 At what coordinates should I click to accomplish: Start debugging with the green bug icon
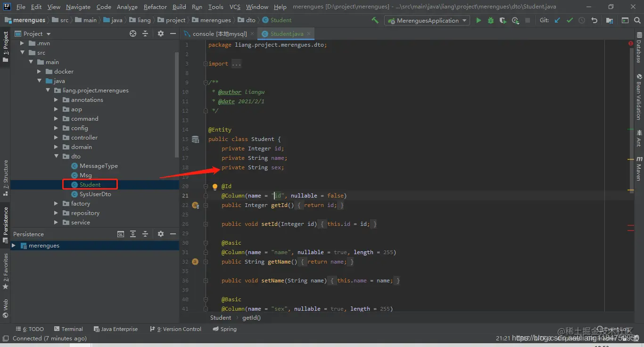click(x=491, y=20)
